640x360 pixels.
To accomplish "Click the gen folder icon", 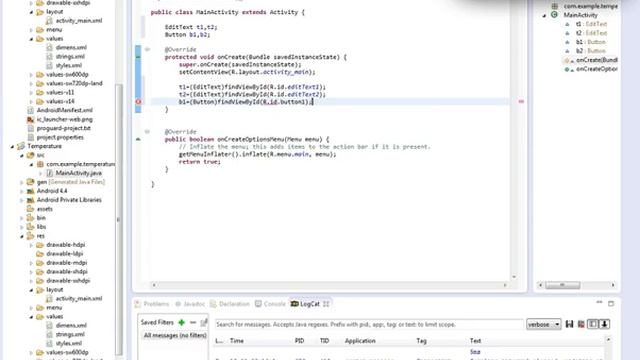I will 31,182.
